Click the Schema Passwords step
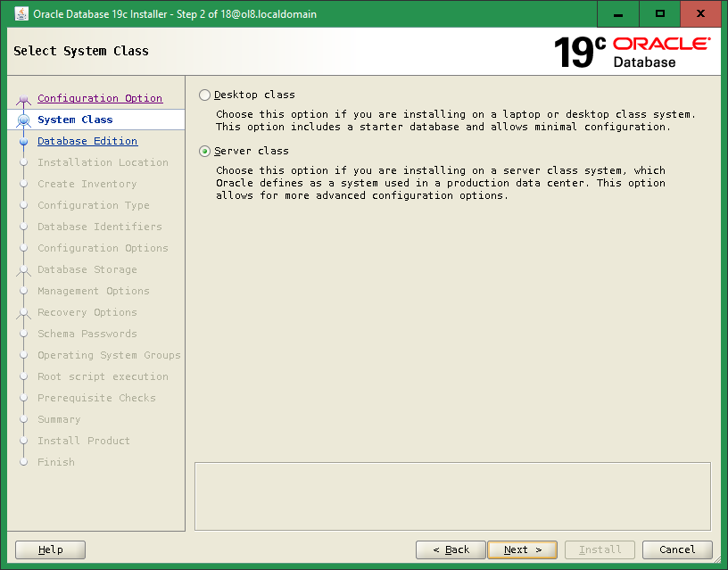Image resolution: width=728 pixels, height=570 pixels. [x=87, y=333]
